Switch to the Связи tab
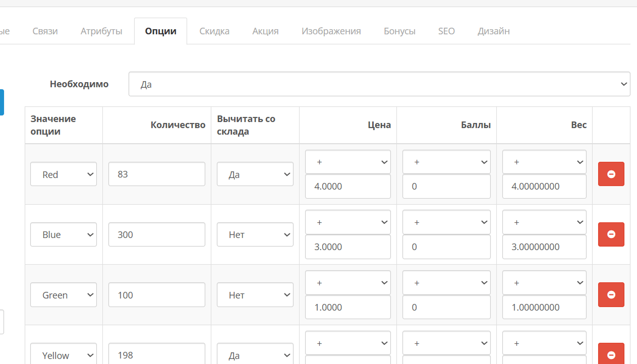637x364 pixels. click(45, 31)
